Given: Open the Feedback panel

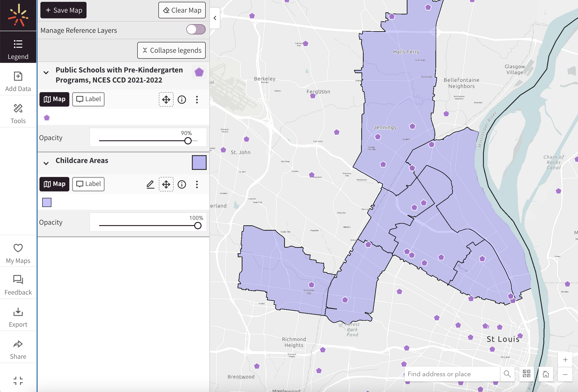Looking at the screenshot, I should [18, 284].
